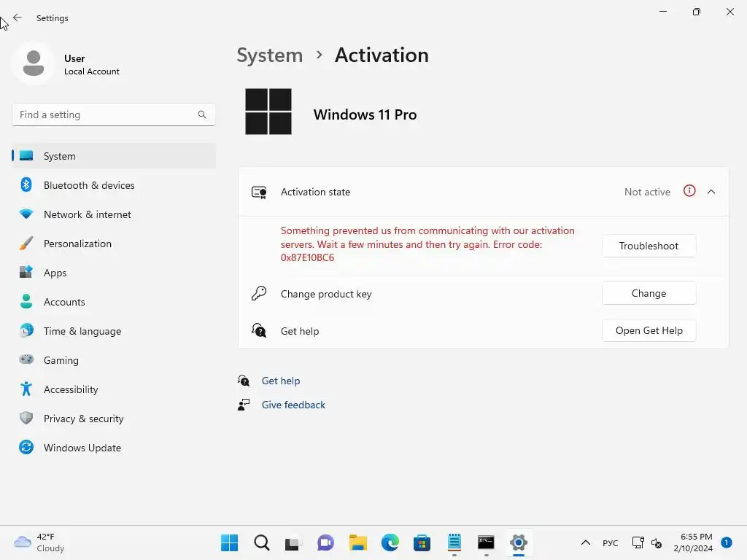Click the product key icon
This screenshot has height=560, width=747.
coord(259,293)
